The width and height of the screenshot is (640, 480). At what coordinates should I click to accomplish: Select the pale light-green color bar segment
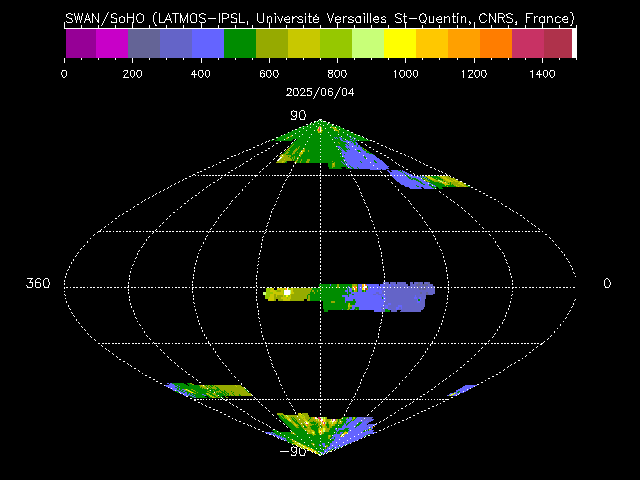368,43
